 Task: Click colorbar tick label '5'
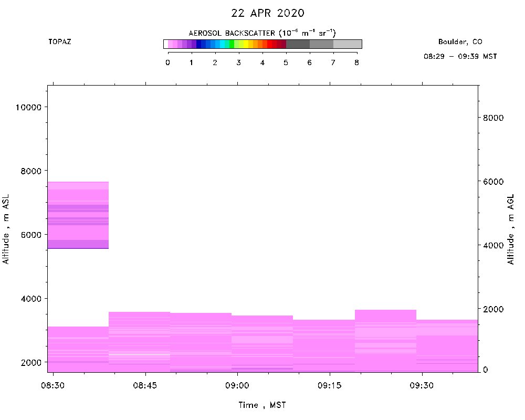pos(286,62)
